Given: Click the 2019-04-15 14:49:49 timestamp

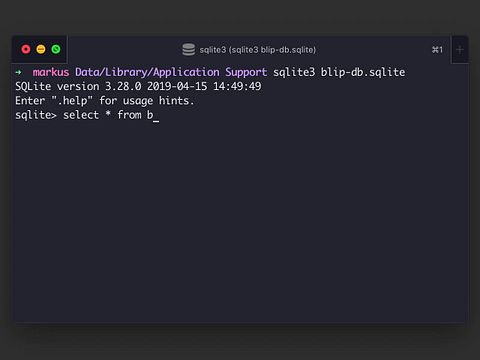Looking at the screenshot, I should point(204,86).
